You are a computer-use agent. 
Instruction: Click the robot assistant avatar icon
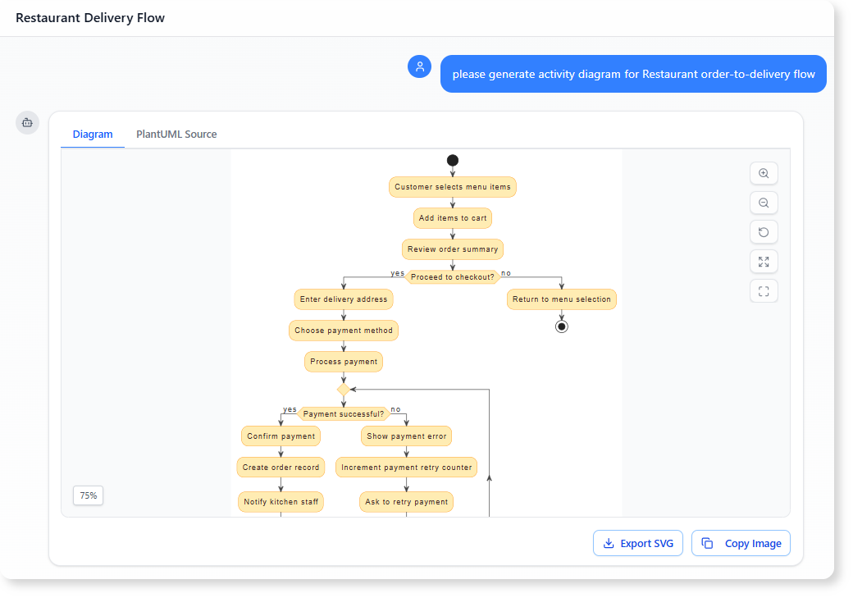point(27,122)
